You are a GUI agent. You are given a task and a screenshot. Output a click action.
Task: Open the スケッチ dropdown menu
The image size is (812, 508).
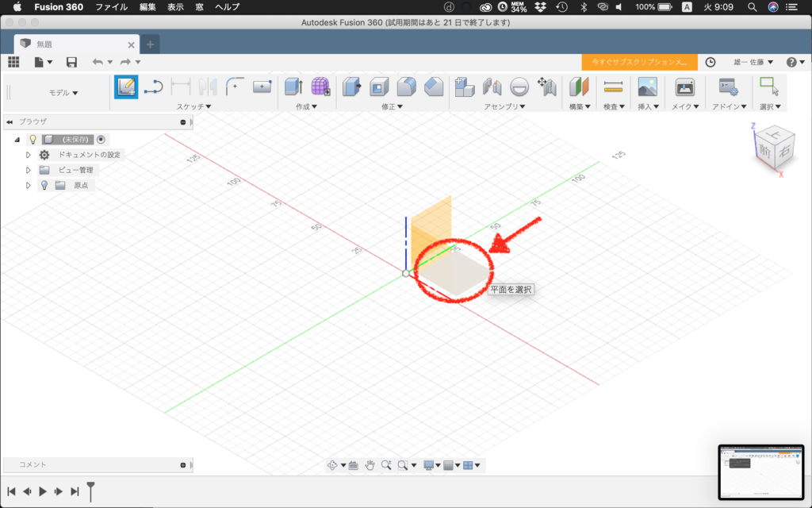(x=193, y=106)
